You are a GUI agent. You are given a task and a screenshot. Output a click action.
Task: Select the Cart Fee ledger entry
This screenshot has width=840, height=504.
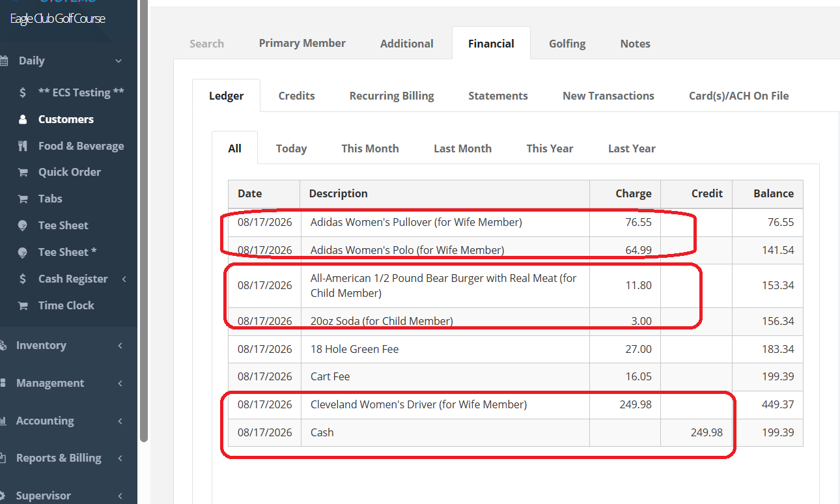click(x=516, y=376)
